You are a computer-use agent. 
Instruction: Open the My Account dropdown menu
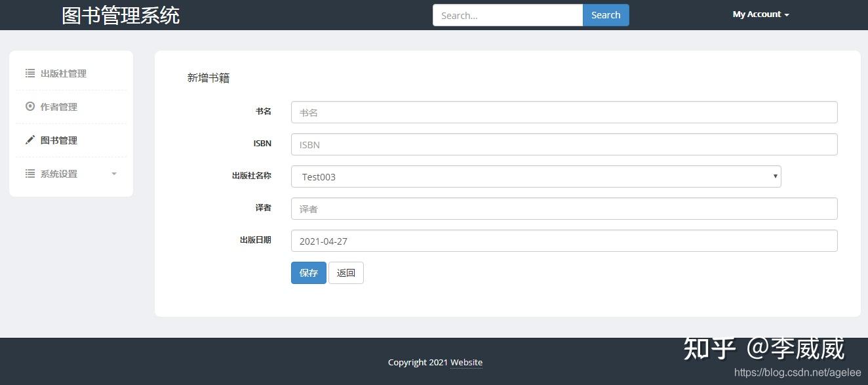(x=760, y=14)
